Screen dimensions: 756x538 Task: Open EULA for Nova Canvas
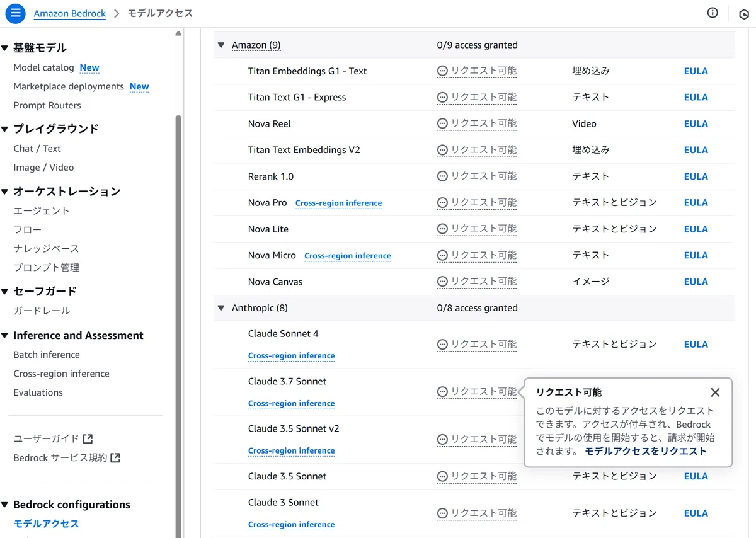(696, 282)
